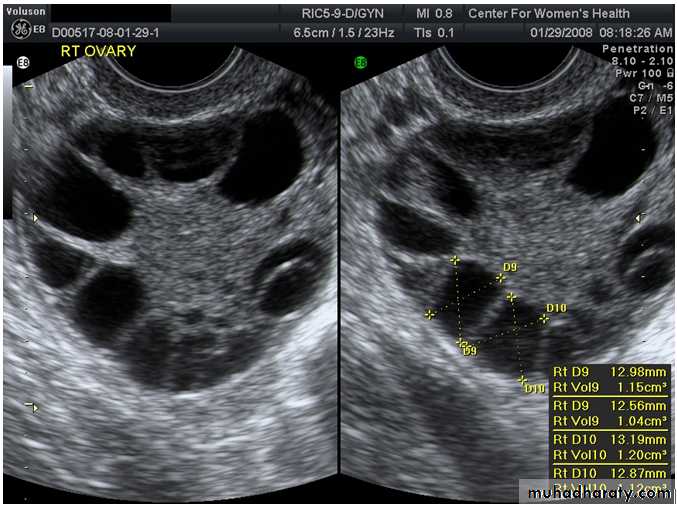This screenshot has height=506, width=677.
Task: Click the white focus arrow on right image edge
Action: (x=640, y=215)
